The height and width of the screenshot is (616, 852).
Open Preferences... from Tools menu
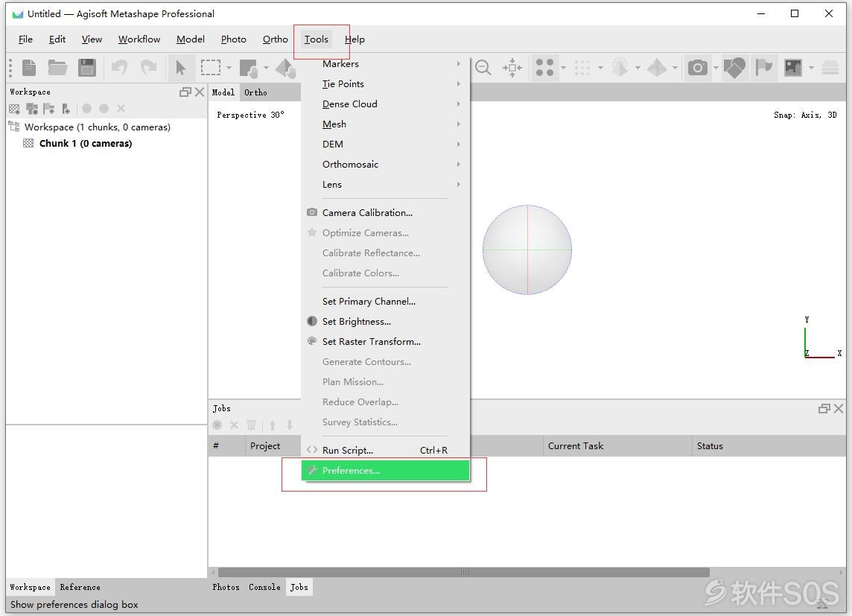coord(385,471)
